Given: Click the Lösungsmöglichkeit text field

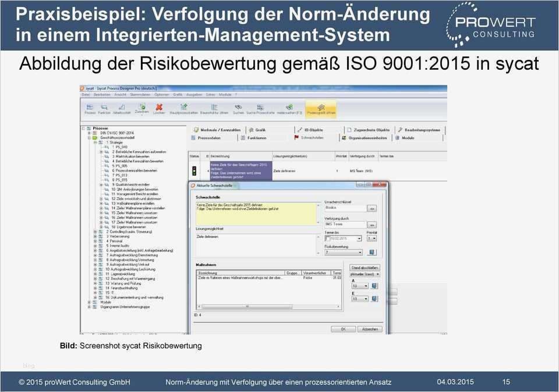Looking at the screenshot, I should coord(256,244).
